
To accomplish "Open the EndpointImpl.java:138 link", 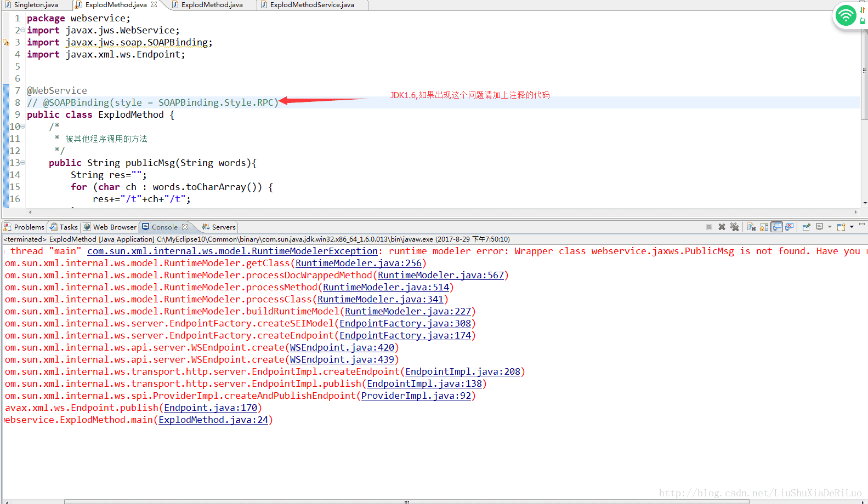I will coord(424,383).
